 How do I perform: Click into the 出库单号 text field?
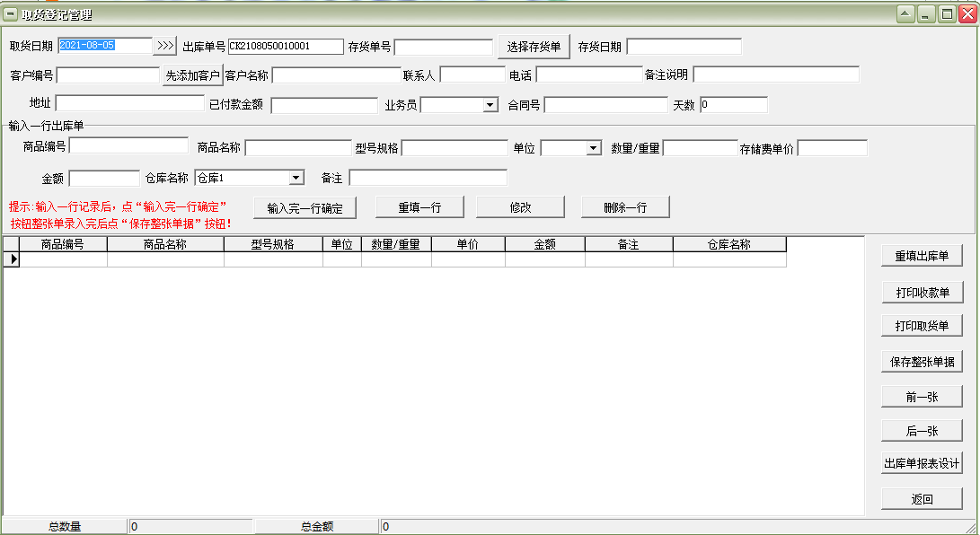click(x=286, y=47)
